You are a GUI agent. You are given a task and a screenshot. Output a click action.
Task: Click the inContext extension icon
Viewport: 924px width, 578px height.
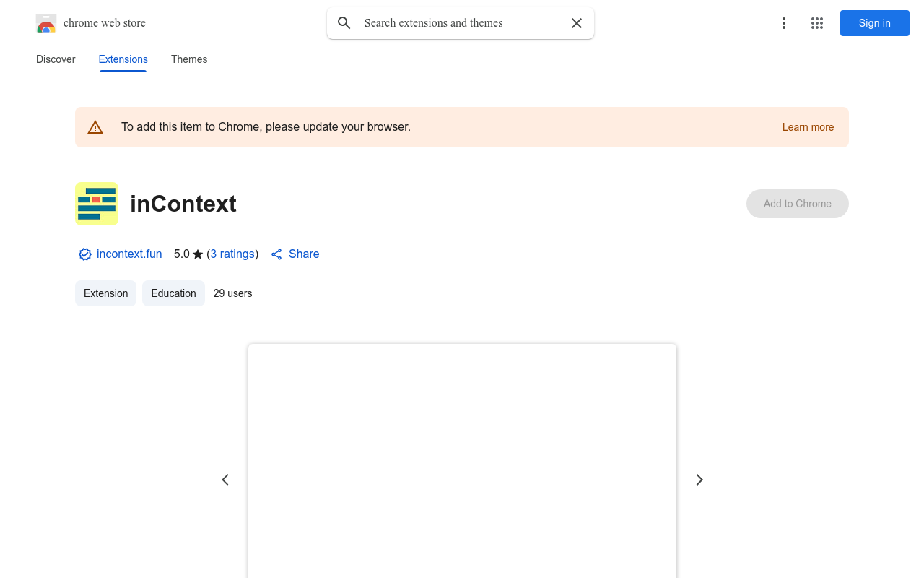(97, 204)
